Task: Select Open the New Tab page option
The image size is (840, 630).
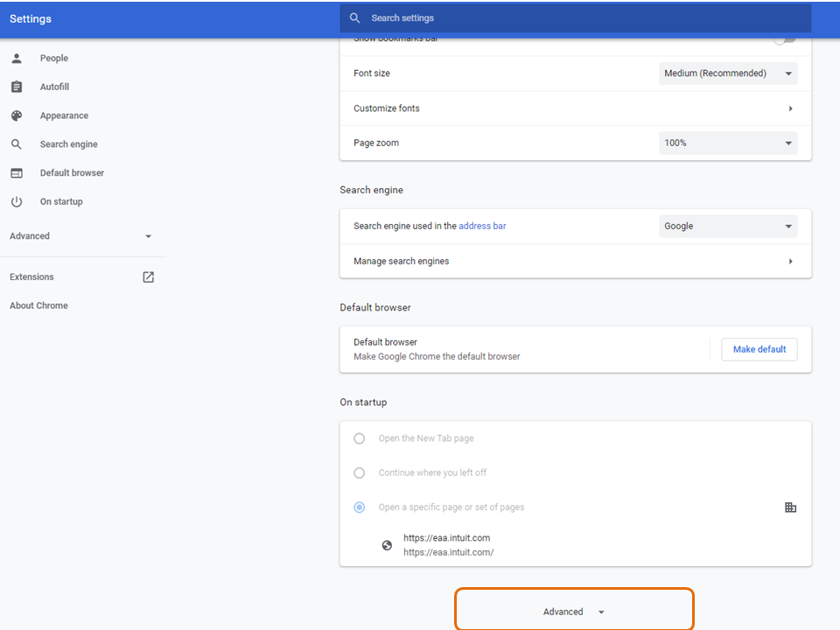Action: click(x=360, y=438)
